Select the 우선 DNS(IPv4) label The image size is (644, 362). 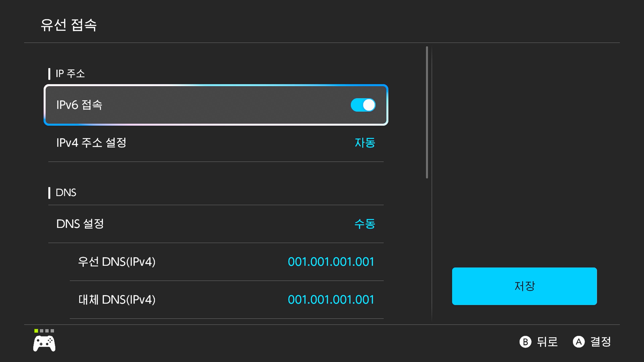click(x=117, y=262)
